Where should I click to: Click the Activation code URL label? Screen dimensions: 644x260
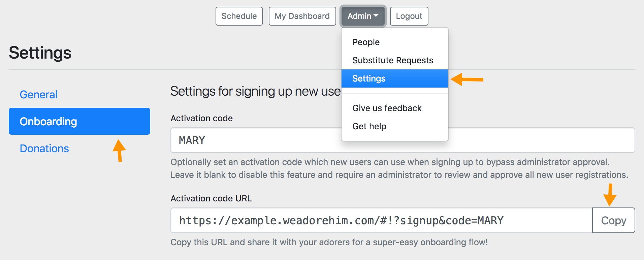pyautogui.click(x=211, y=198)
